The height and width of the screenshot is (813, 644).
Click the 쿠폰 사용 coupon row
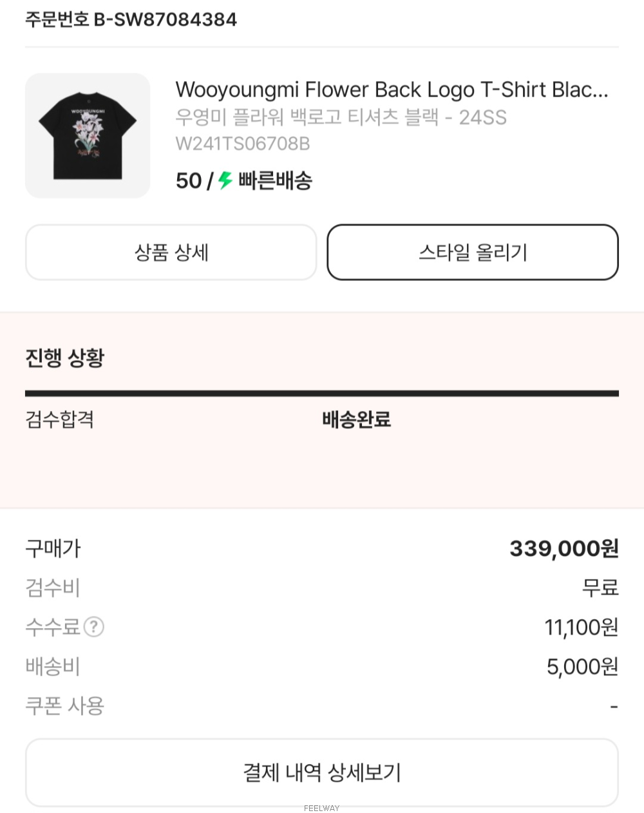coord(322,706)
